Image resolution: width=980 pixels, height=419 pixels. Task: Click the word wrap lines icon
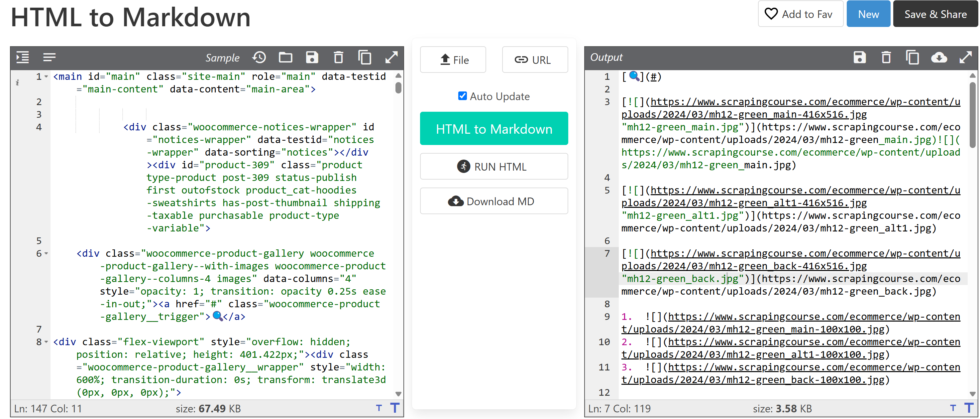click(49, 58)
